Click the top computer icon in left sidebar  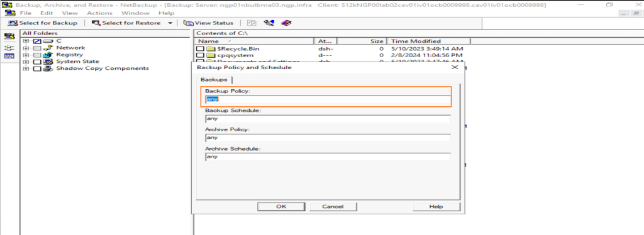click(x=9, y=36)
